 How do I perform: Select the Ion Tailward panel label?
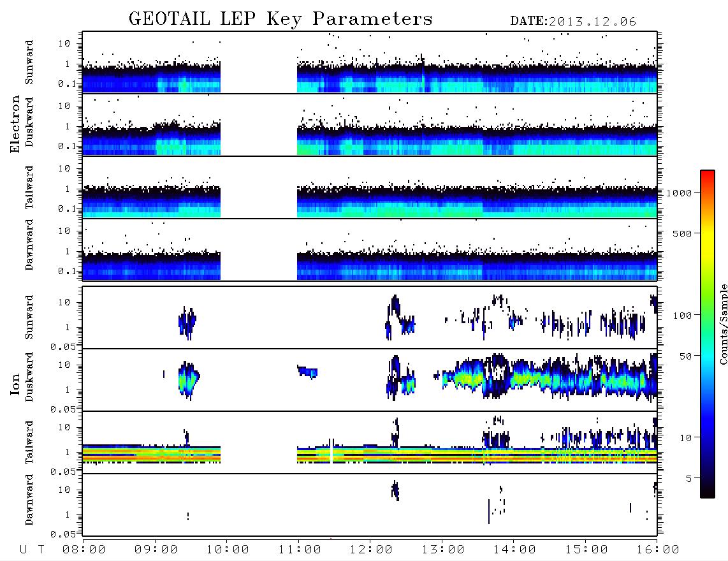click(29, 442)
